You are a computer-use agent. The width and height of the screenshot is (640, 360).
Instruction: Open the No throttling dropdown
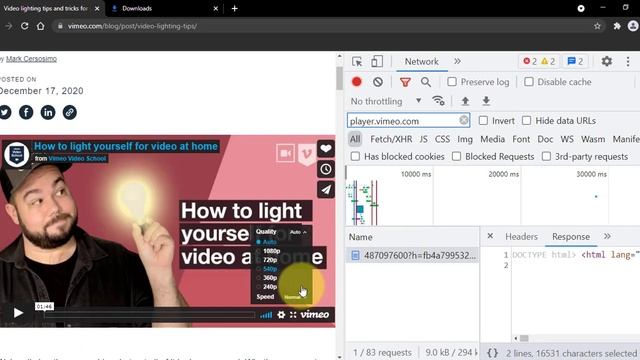tap(386, 101)
